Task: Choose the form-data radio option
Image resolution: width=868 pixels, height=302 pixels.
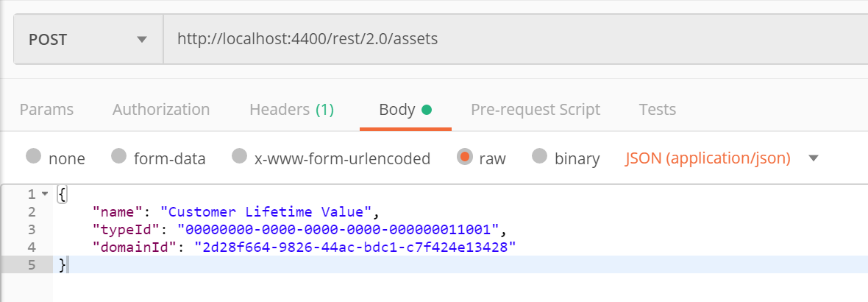Action: pyautogui.click(x=119, y=157)
